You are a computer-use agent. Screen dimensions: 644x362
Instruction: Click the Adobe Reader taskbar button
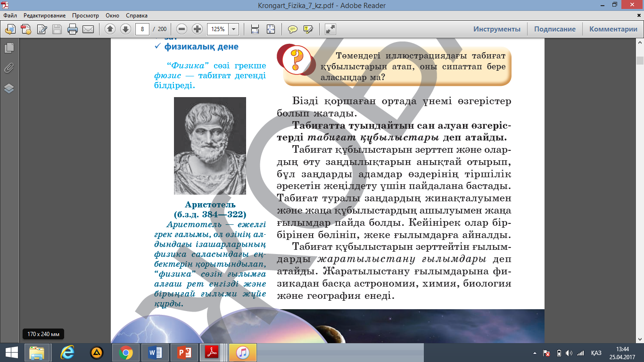click(x=213, y=352)
